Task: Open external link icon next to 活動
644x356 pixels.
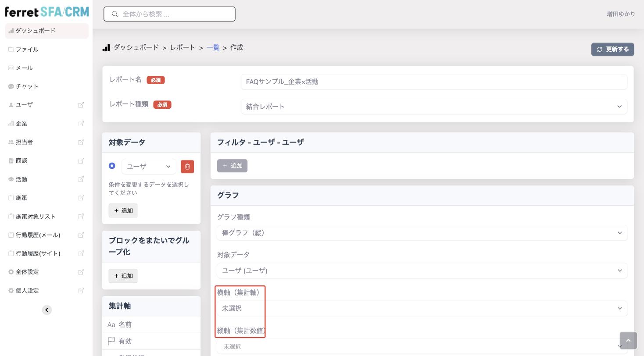Action: (81, 179)
